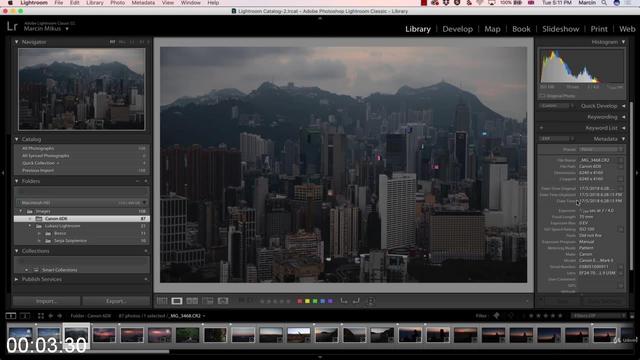Click the Export button

coord(116,301)
